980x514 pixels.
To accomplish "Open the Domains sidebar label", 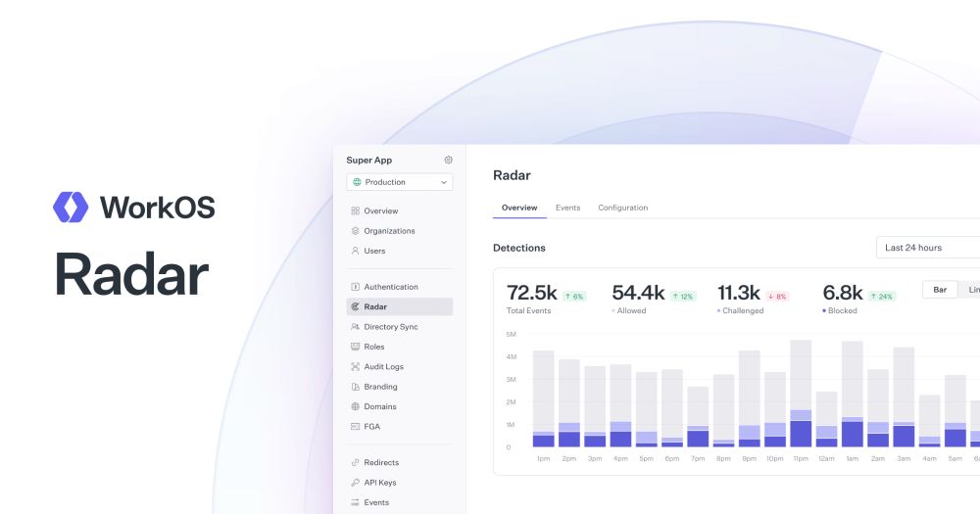I will (x=380, y=406).
